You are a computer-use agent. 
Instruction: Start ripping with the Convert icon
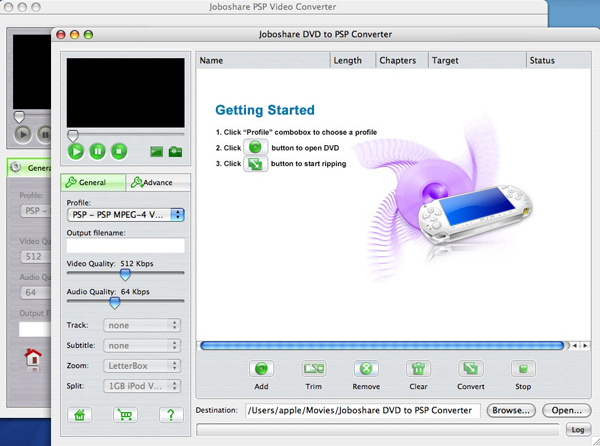[471, 369]
